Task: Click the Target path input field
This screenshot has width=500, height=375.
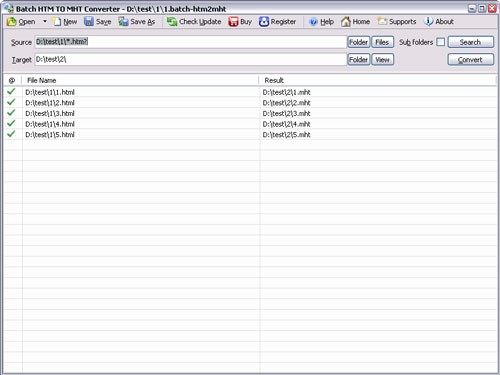Action: coord(191,60)
